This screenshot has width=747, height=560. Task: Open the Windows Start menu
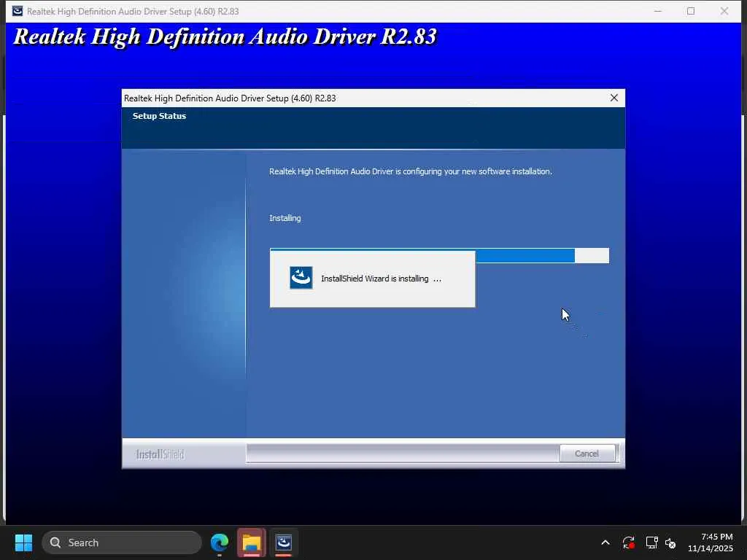tap(23, 542)
